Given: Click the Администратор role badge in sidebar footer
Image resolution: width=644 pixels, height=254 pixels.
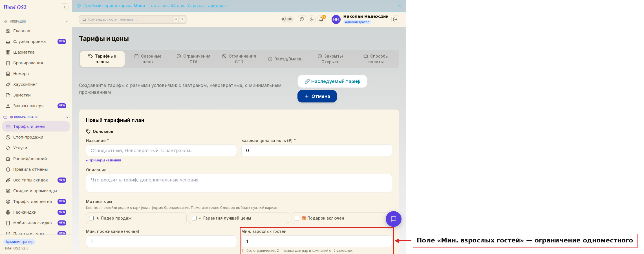Looking at the screenshot, I should pos(19,242).
